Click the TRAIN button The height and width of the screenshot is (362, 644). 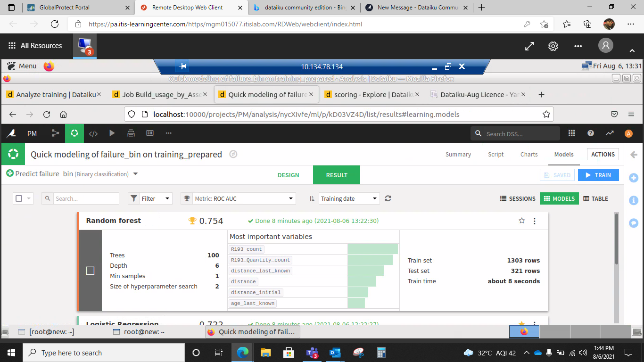(x=598, y=175)
